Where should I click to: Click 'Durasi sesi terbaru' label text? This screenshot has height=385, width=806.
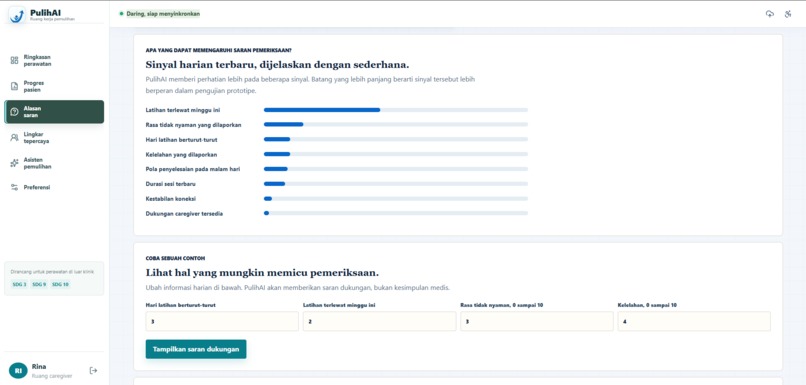coord(171,184)
